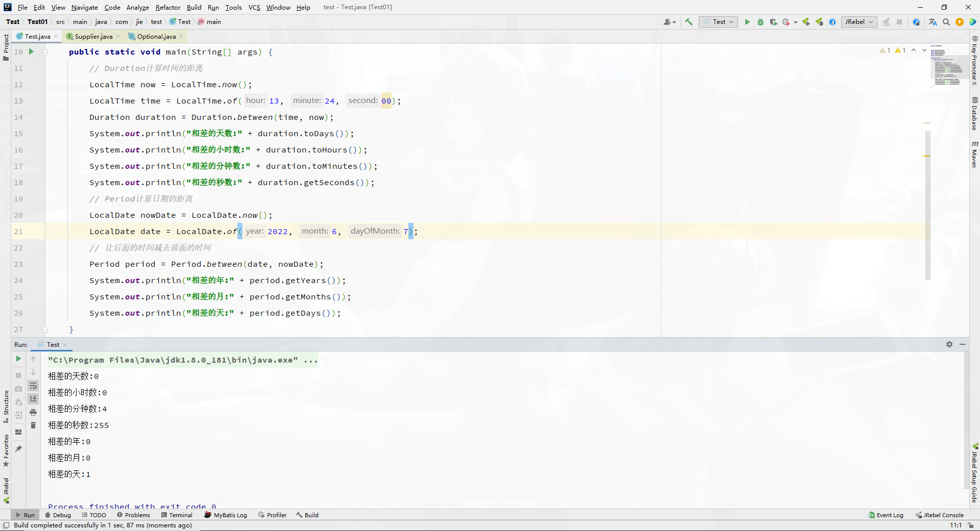Toggle the Structure tool window stripe
The image size is (980, 531).
tap(6, 407)
